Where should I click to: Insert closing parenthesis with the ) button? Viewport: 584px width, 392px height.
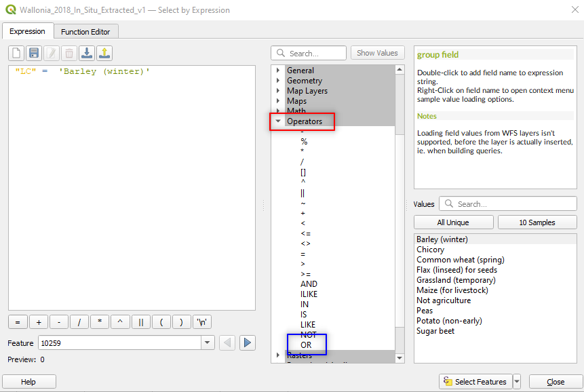[x=181, y=322]
